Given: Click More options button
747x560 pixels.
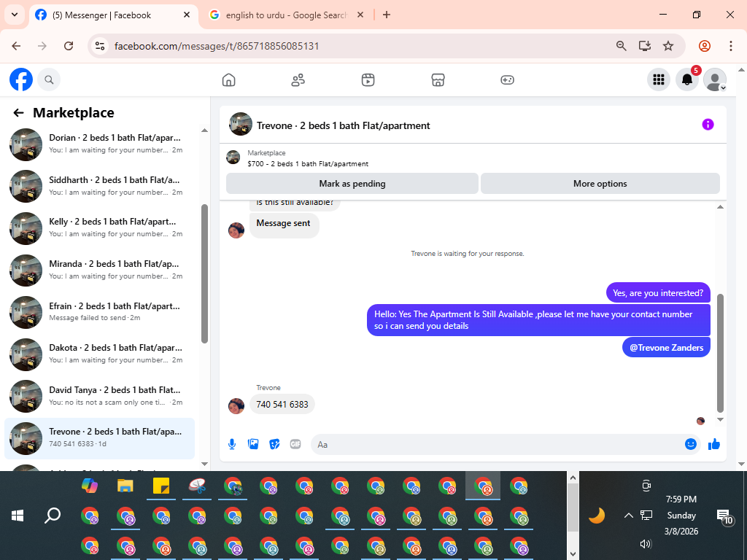Looking at the screenshot, I should pos(600,184).
